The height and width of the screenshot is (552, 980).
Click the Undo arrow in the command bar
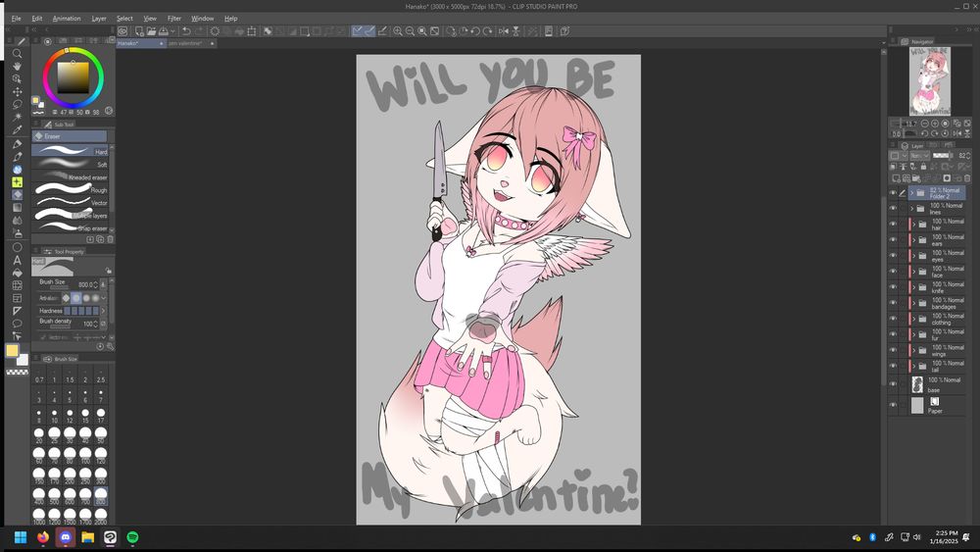[186, 31]
